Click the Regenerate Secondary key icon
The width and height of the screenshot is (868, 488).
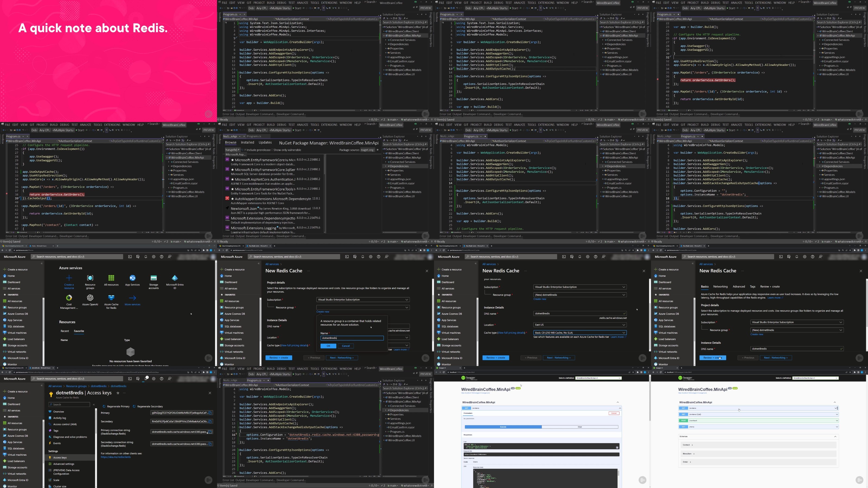click(x=134, y=406)
